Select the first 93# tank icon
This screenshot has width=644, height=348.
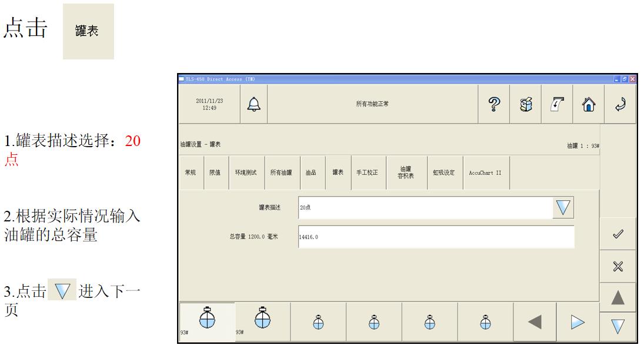(x=206, y=322)
